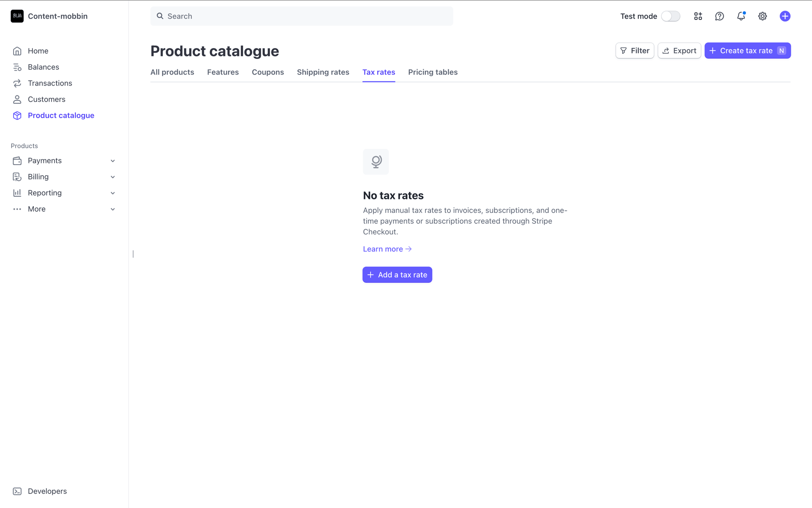
Task: Click the Content-mobbin account logo
Action: tap(17, 16)
